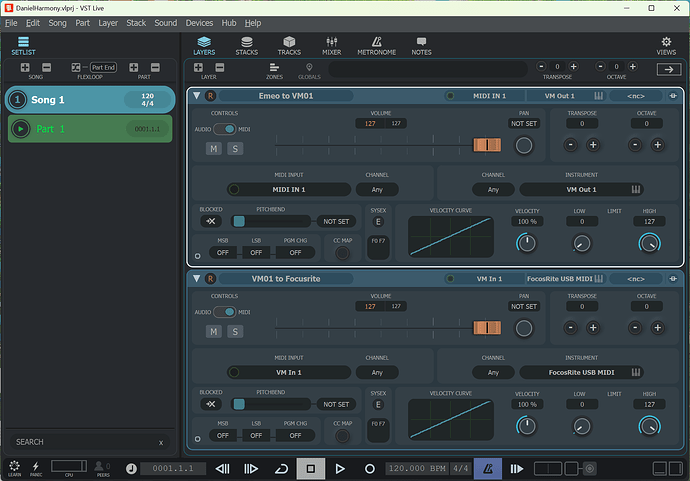Open the Views settings gear
The image size is (690, 481).
coord(666,46)
